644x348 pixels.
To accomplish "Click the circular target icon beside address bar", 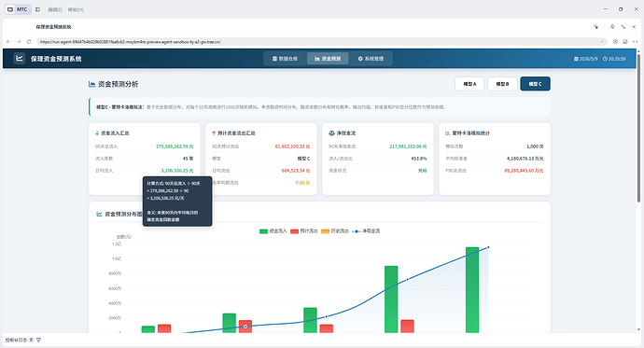I will click(615, 41).
